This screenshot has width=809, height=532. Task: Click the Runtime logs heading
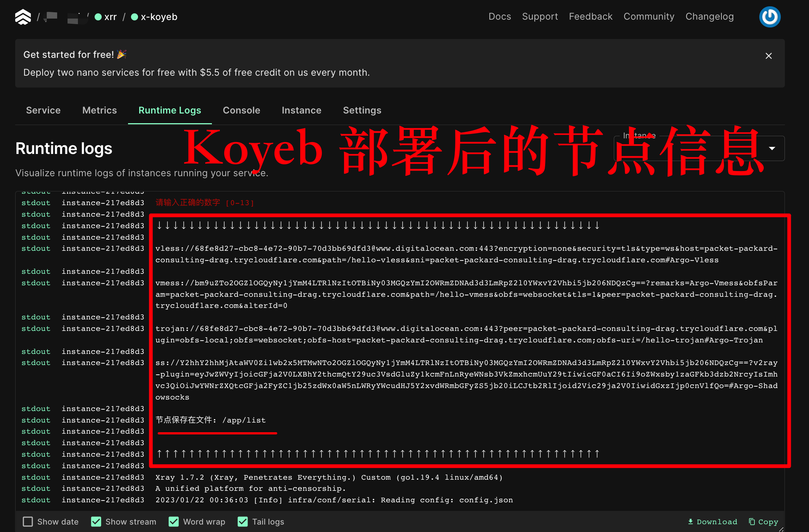click(x=64, y=148)
